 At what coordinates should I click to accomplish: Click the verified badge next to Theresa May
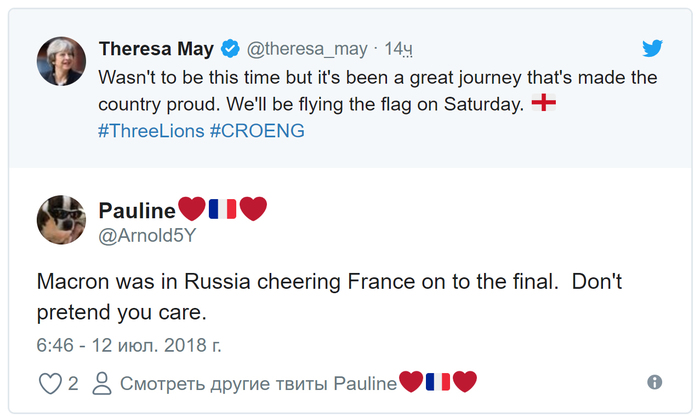[x=229, y=49]
